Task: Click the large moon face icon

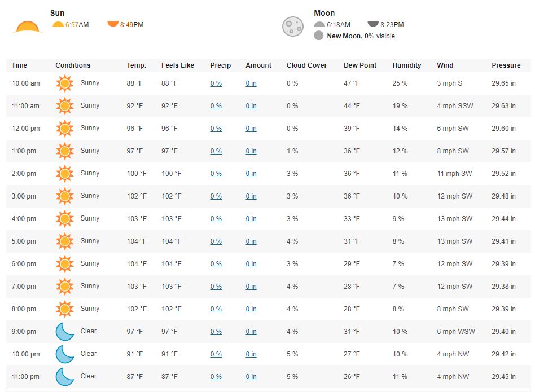Action: (293, 27)
